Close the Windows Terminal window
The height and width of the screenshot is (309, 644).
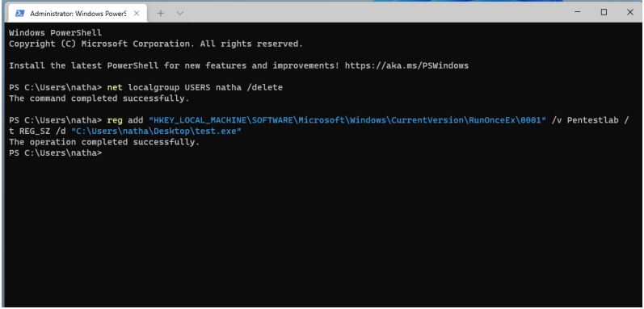(x=630, y=12)
